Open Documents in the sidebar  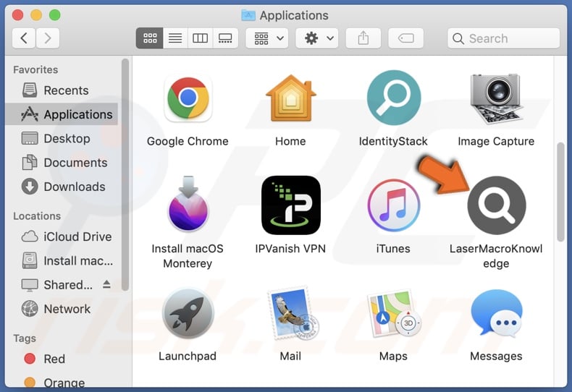pos(62,163)
